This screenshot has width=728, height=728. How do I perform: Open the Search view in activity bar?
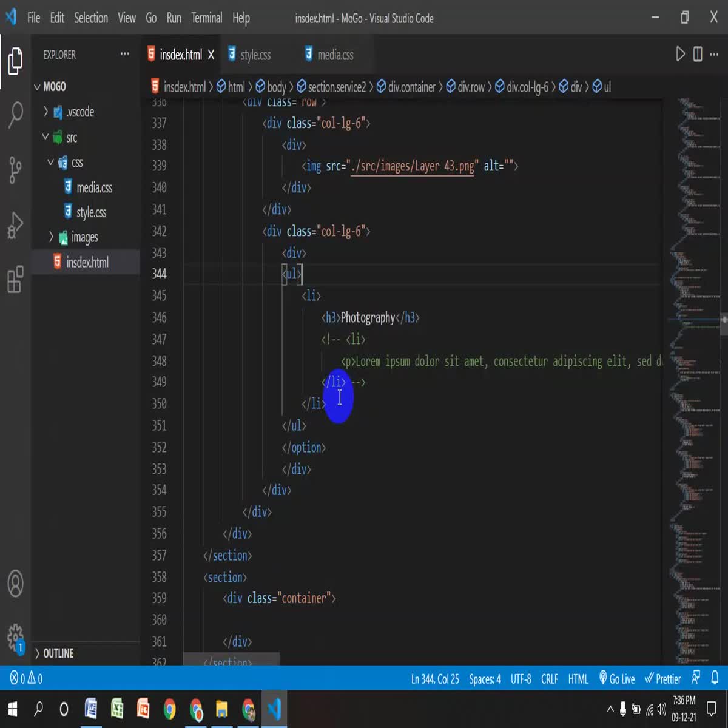(15, 113)
